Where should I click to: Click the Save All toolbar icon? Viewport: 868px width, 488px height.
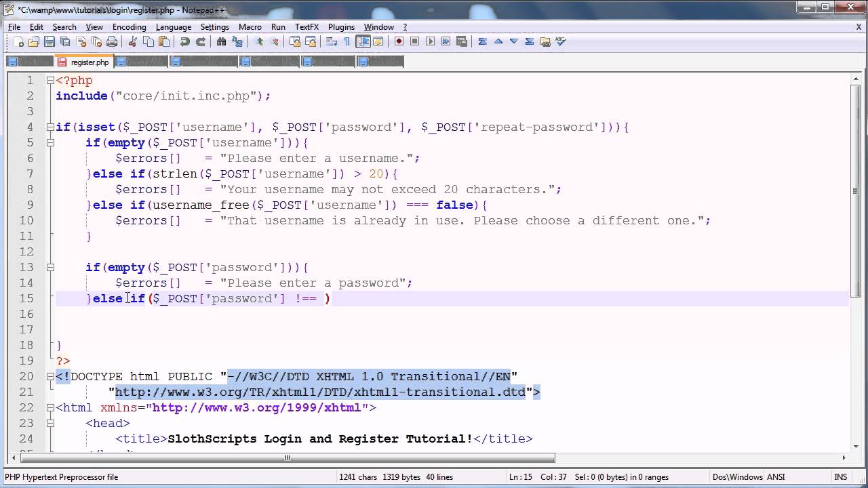[65, 41]
